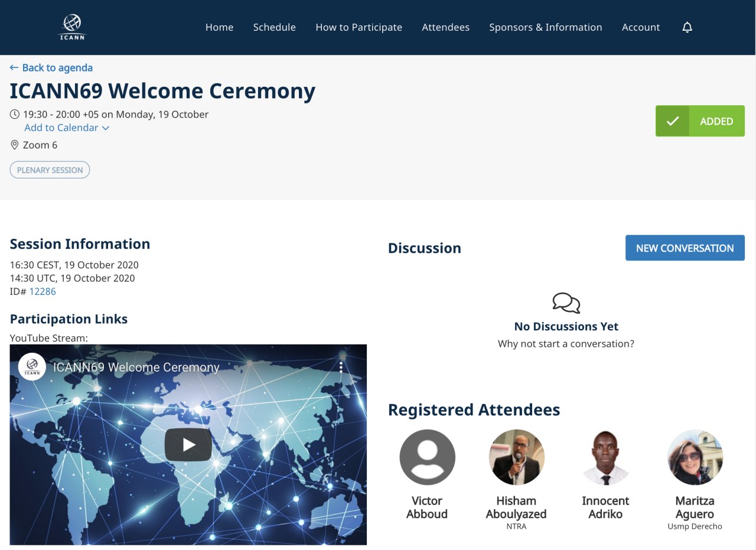Click the Maritza Aguero name
Viewport: 756px width, 550px height.
click(695, 507)
